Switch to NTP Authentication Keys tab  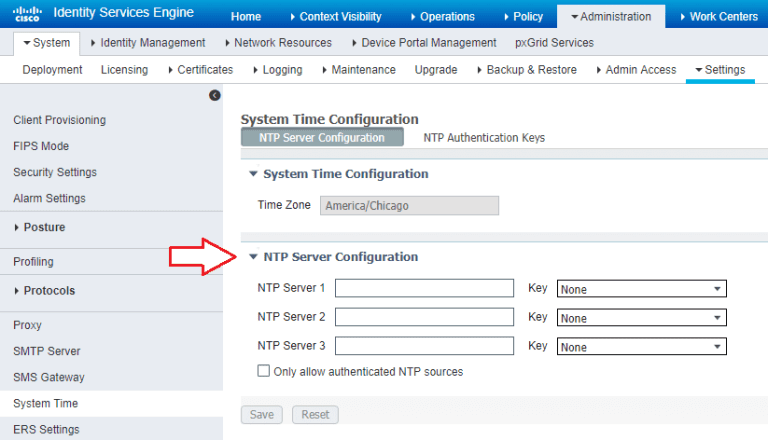484,138
